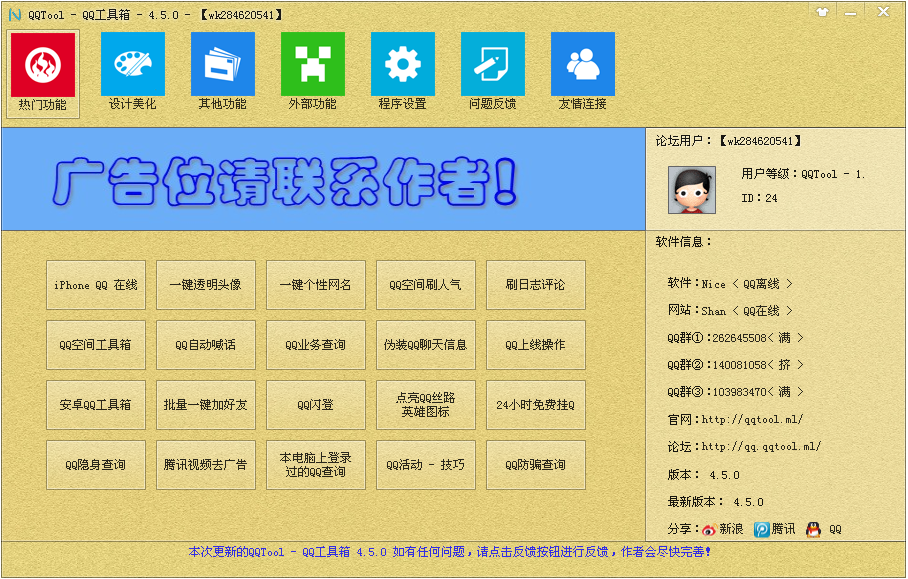
Task: Click the 本电脑上登录过的QQ查询 button
Action: click(316, 465)
